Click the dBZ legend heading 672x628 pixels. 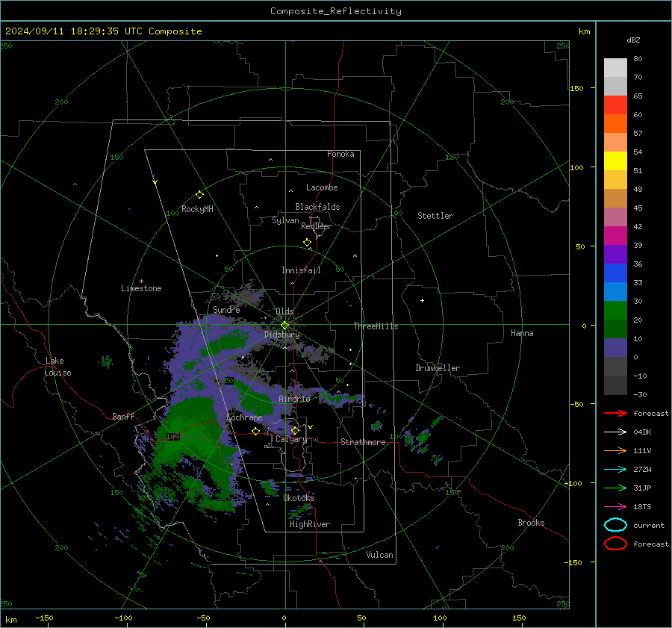pyautogui.click(x=633, y=40)
